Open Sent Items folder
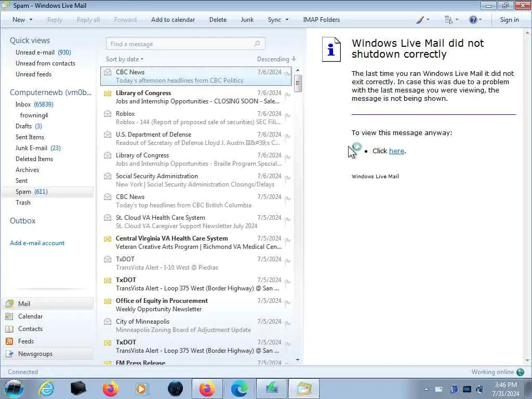 (30, 137)
